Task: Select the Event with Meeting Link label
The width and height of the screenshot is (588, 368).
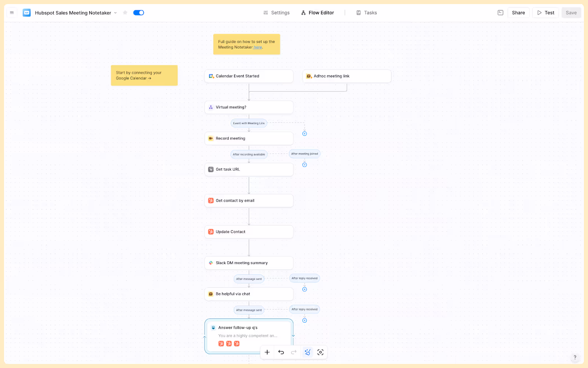Action: tap(249, 123)
